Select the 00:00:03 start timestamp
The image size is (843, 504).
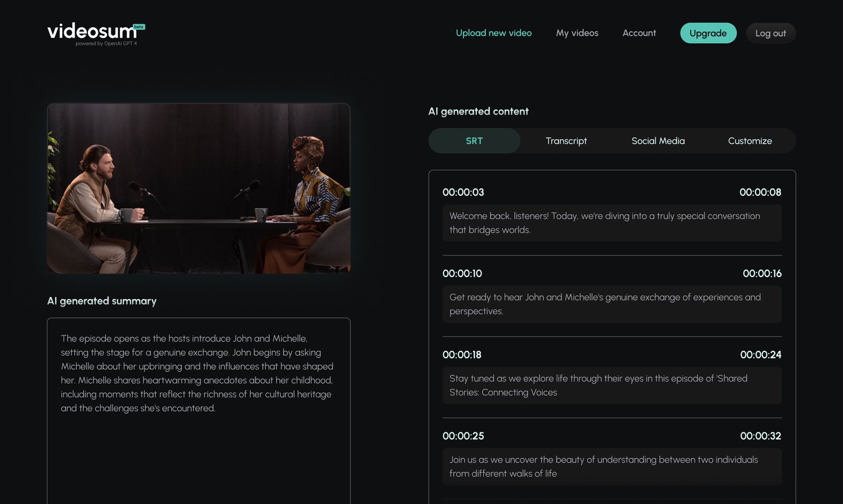coord(463,192)
